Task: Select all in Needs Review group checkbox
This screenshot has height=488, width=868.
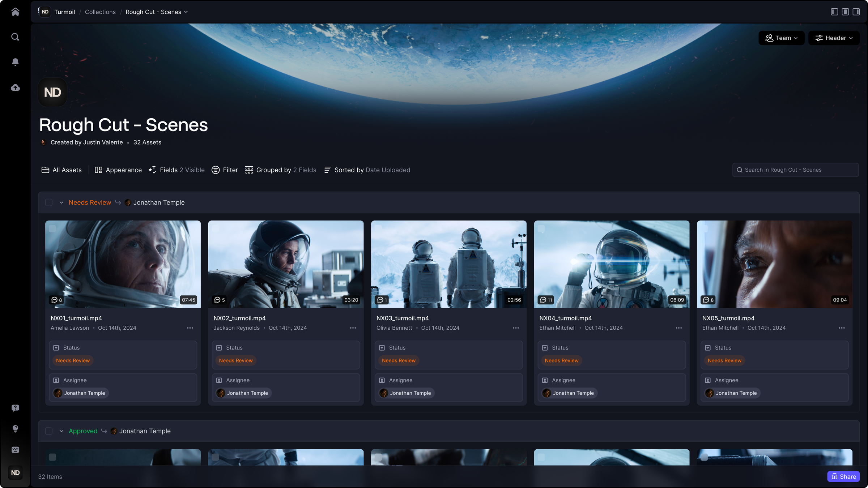Action: (49, 202)
